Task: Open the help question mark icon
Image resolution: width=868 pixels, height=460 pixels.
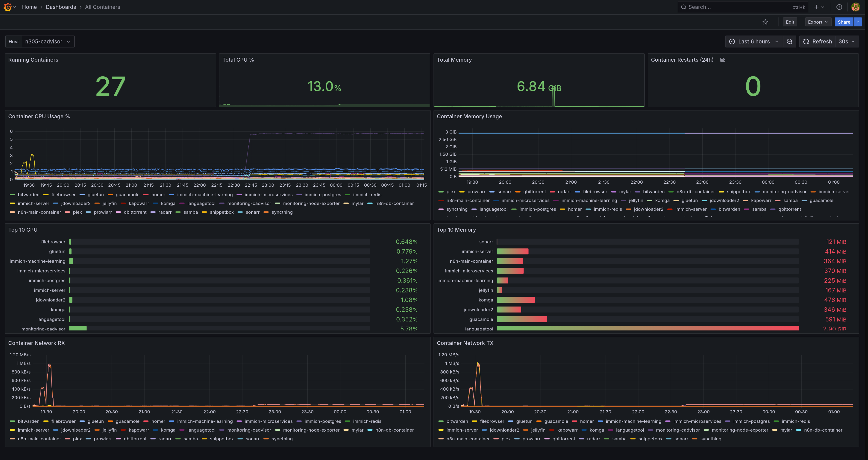Action: (x=839, y=7)
